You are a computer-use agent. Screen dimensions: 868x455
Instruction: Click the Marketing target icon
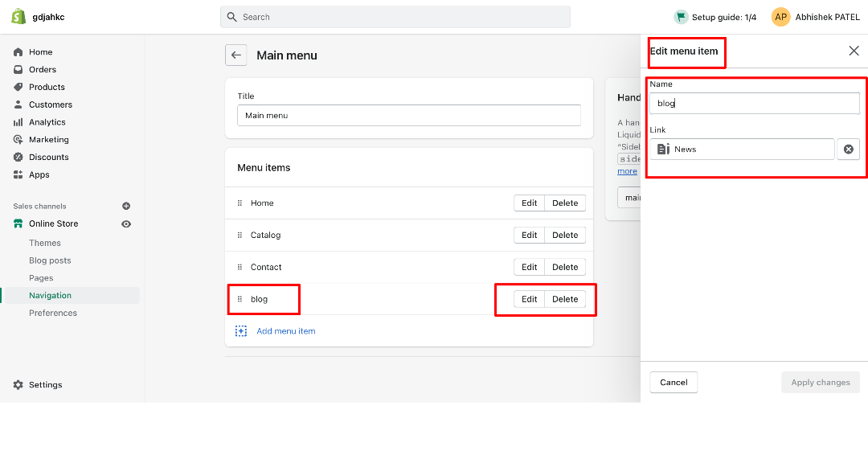tap(18, 140)
